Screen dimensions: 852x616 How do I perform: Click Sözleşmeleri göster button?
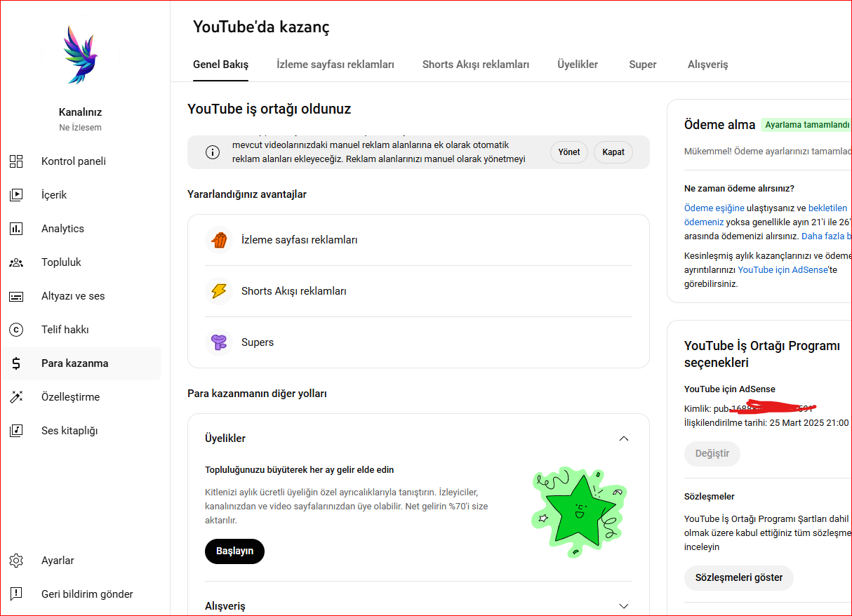[738, 578]
